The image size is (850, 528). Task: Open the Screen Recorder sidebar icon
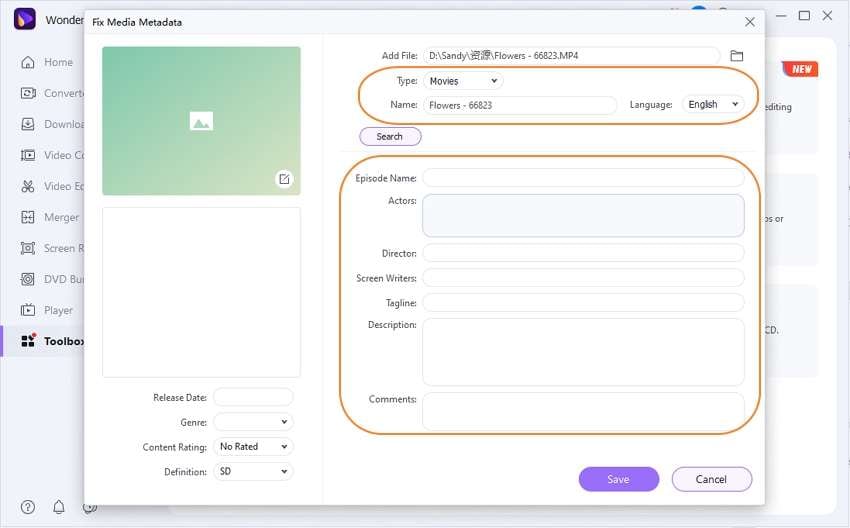pyautogui.click(x=28, y=248)
